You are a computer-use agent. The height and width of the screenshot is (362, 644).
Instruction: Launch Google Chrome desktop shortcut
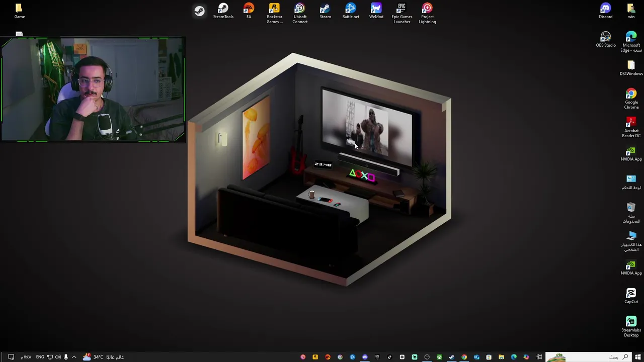click(631, 99)
